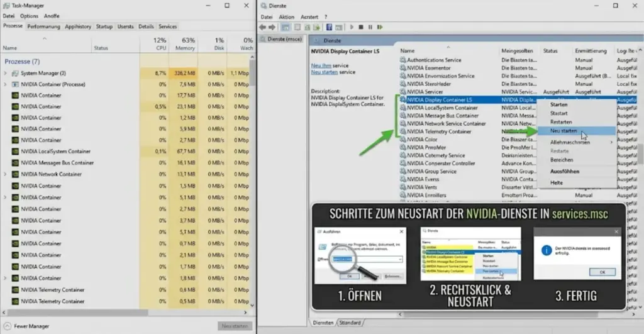Click NVIDIA Messager Bus Container process icon
644x334 pixels.
(15, 163)
